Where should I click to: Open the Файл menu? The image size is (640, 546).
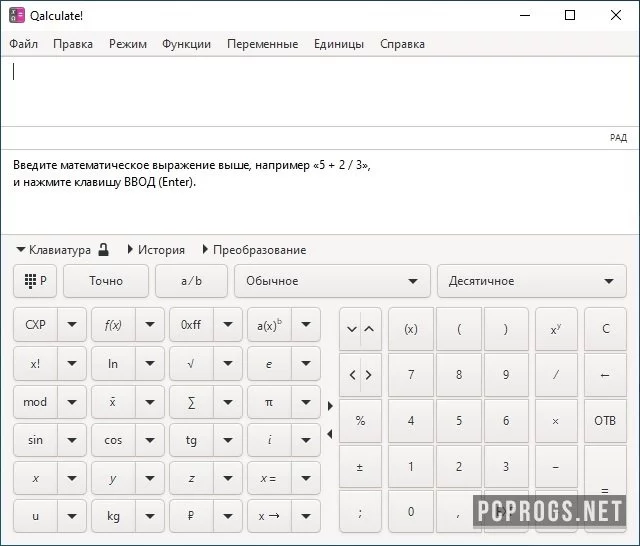click(23, 44)
